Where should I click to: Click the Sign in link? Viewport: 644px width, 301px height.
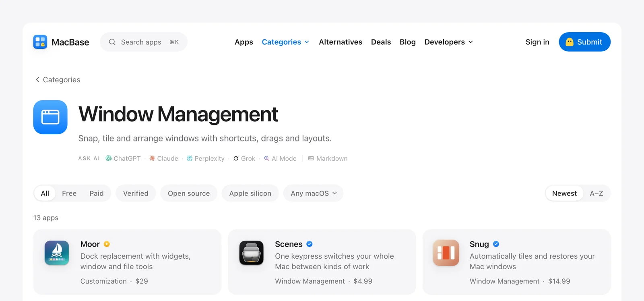[x=537, y=42]
